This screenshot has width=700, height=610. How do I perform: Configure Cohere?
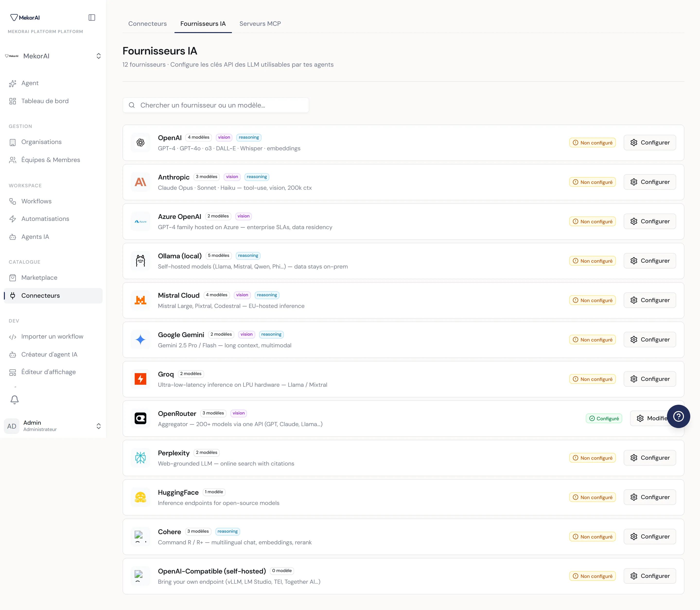coord(650,537)
